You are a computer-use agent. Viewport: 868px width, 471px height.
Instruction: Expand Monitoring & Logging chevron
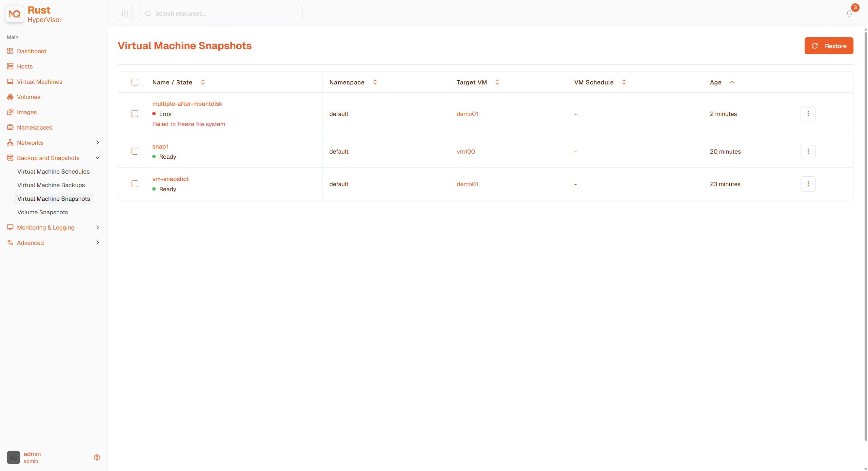pos(98,227)
